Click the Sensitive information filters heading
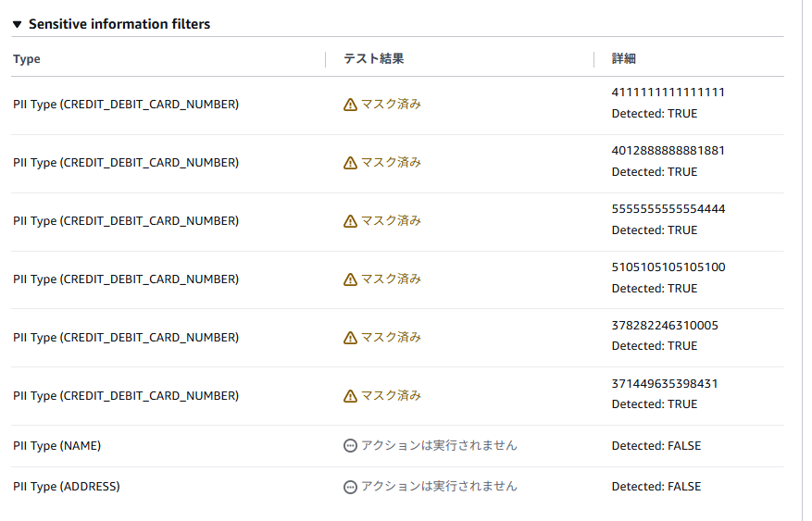Screen dimensions: 812x521 pyautogui.click(x=119, y=24)
